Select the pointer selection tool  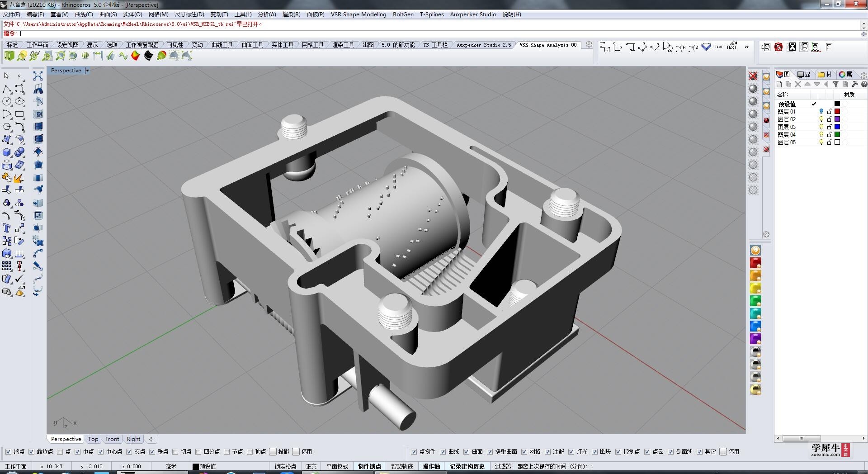[7, 76]
